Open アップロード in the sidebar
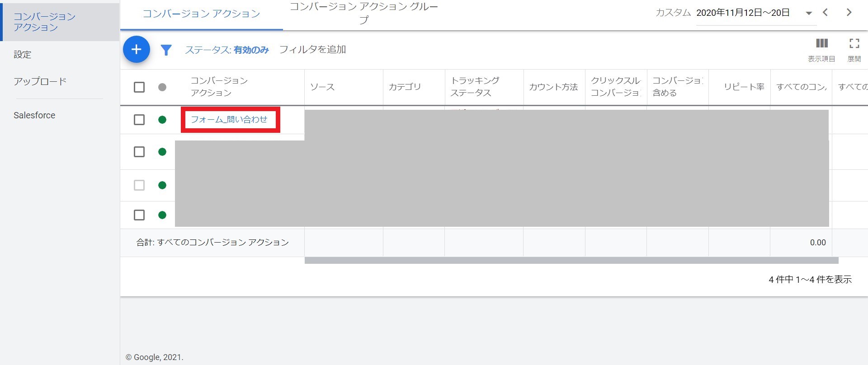Image resolution: width=868 pixels, height=365 pixels. point(40,81)
